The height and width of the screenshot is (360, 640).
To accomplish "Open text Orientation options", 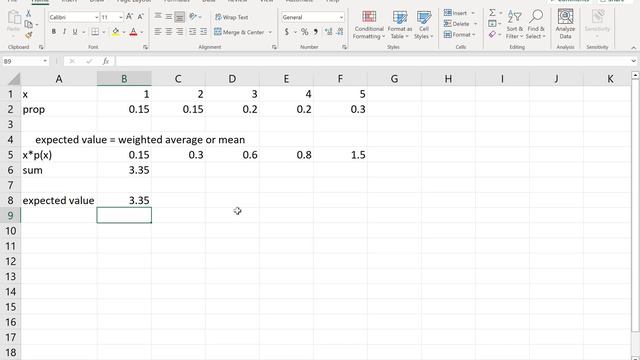I will pyautogui.click(x=195, y=17).
